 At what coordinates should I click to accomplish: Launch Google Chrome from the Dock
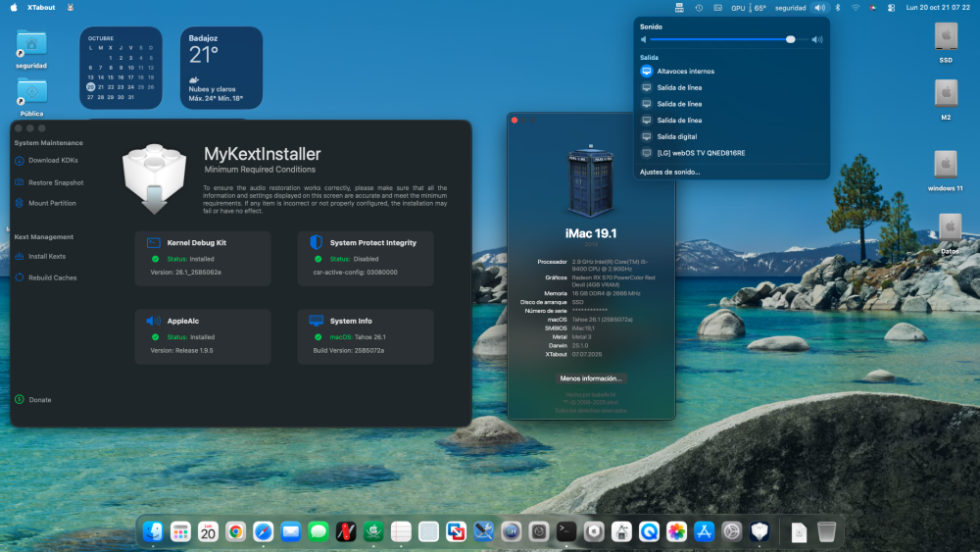(235, 531)
